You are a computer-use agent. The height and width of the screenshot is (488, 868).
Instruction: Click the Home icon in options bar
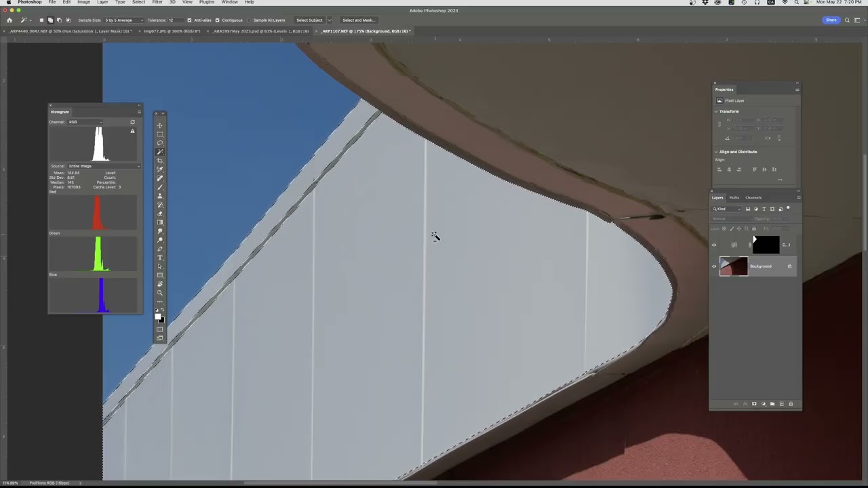(x=9, y=20)
